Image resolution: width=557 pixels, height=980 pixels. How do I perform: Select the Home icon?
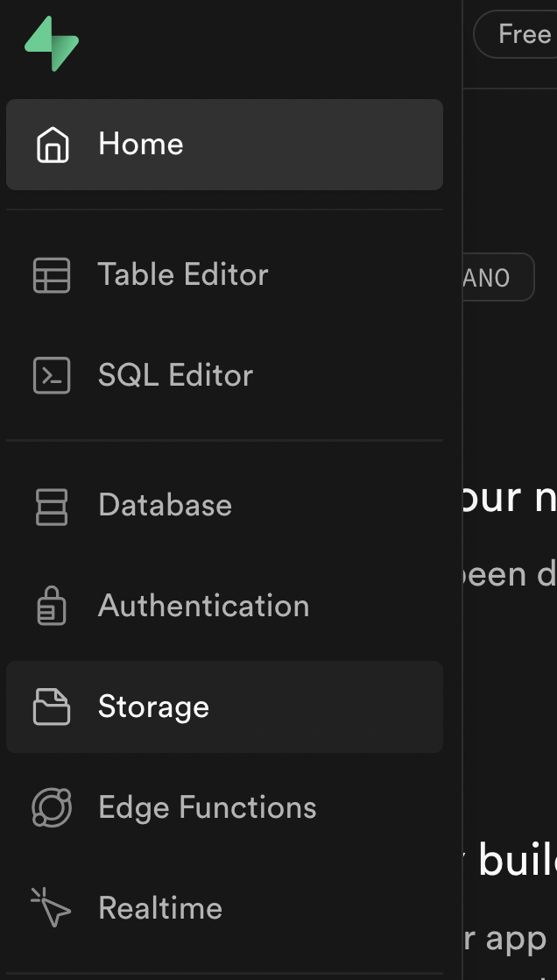(53, 144)
